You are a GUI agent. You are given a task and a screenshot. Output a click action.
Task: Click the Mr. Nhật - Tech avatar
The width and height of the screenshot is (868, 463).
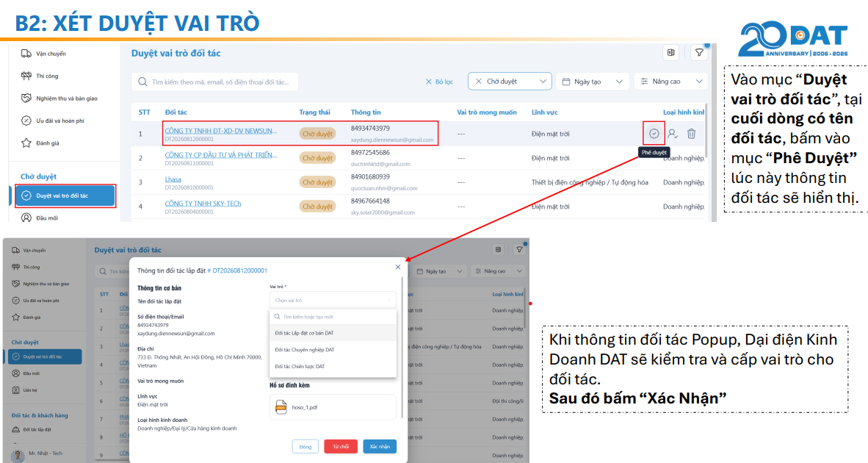18,455
